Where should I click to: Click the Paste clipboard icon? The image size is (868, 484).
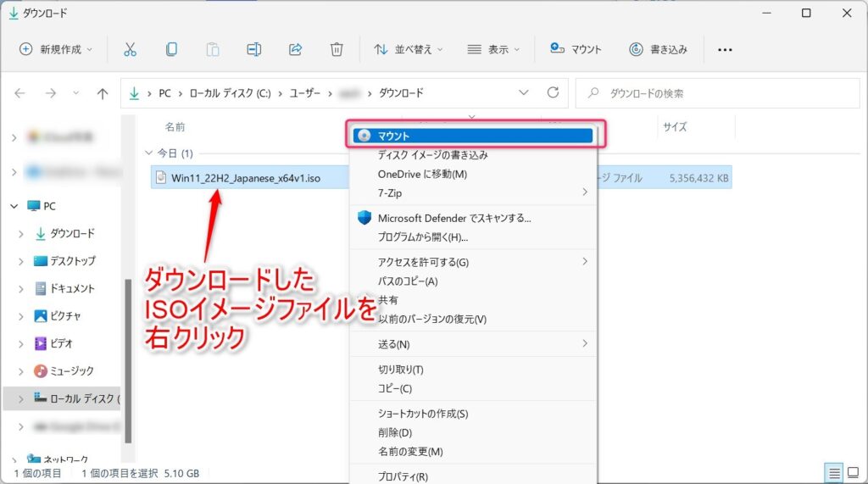(x=213, y=49)
